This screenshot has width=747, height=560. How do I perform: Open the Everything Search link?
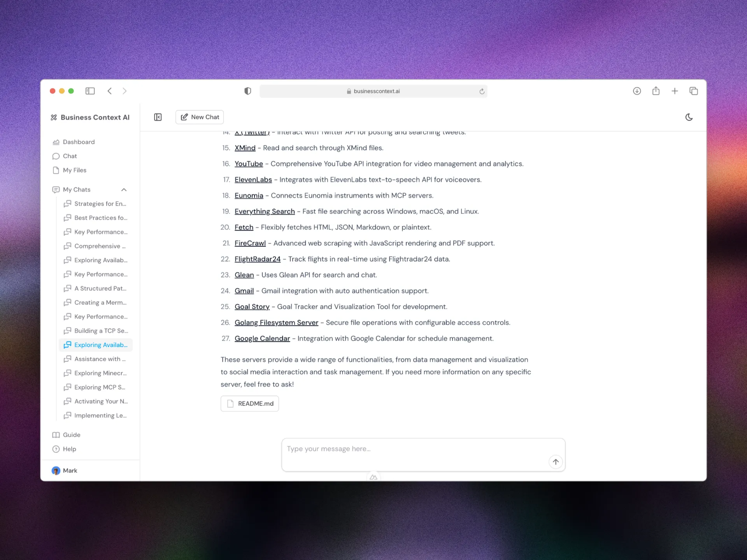tap(265, 212)
